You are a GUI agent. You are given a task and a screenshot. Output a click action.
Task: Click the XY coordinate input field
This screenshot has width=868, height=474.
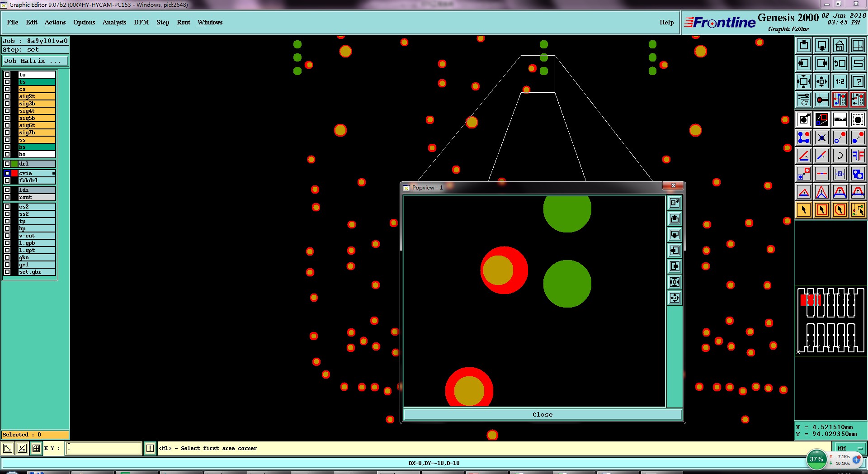coord(104,448)
